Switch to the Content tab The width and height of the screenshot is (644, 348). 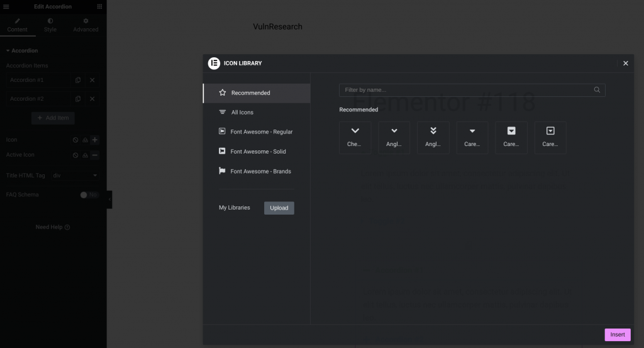coord(17,25)
